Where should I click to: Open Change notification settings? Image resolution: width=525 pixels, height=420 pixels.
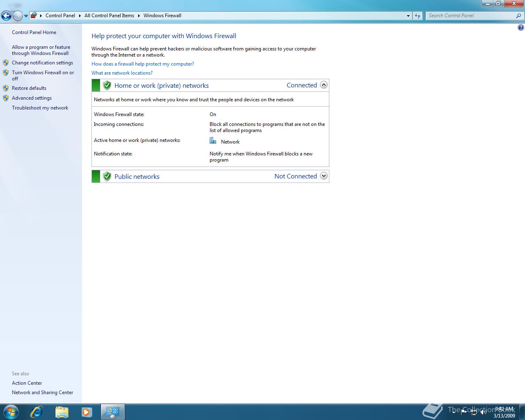[42, 63]
